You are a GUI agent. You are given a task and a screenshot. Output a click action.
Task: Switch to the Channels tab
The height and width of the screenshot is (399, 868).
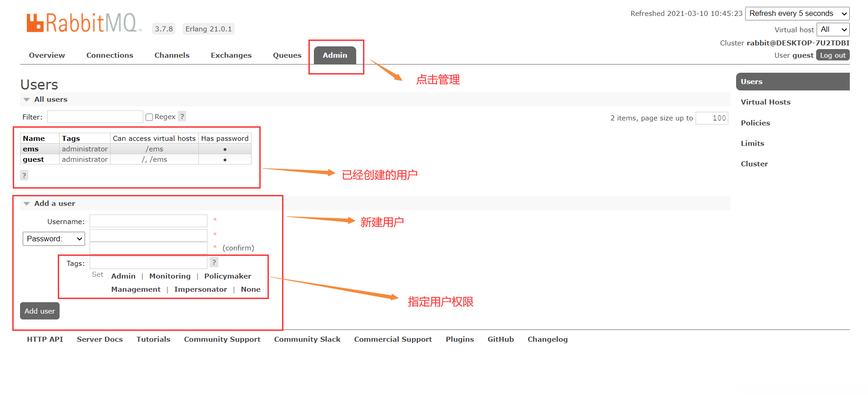pyautogui.click(x=172, y=55)
